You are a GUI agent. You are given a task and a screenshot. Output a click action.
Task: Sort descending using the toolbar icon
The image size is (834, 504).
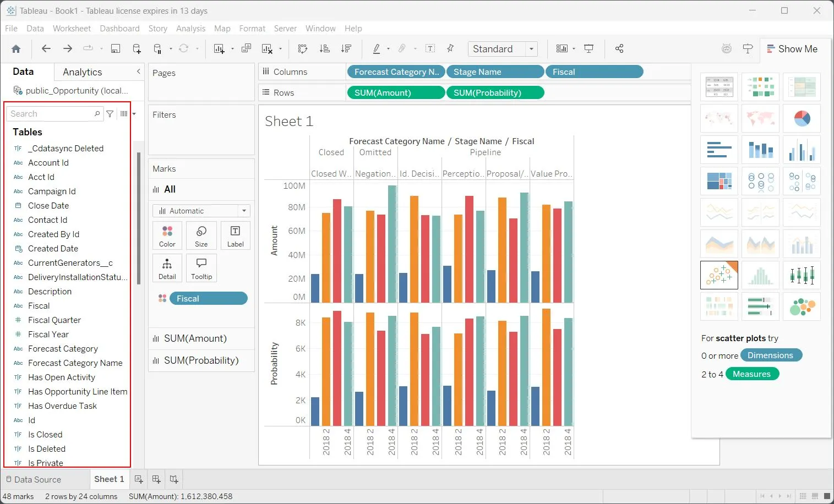[346, 48]
